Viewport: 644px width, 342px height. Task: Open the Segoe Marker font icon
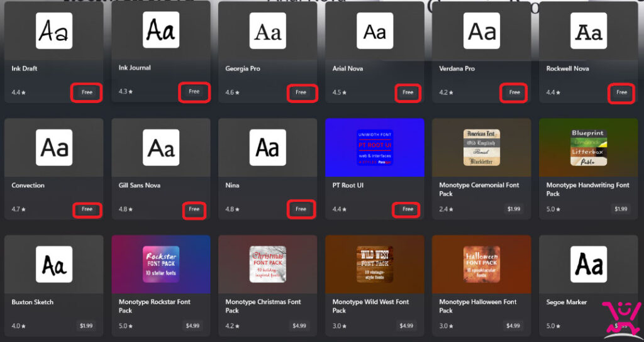click(589, 265)
